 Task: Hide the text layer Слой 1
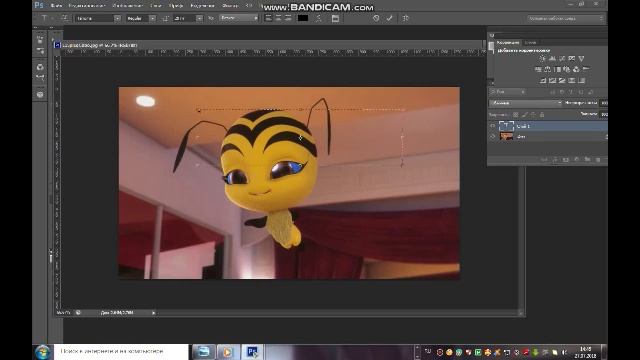(x=493, y=126)
